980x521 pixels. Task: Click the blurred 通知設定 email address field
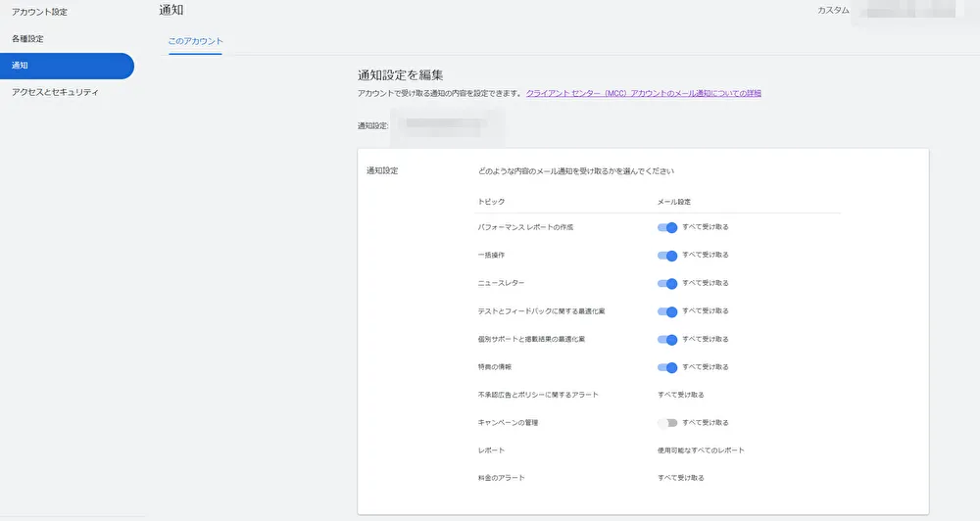[446, 125]
